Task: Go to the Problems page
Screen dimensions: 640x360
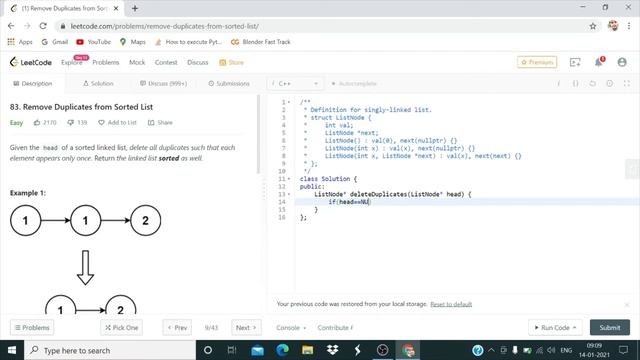Action: (106, 62)
